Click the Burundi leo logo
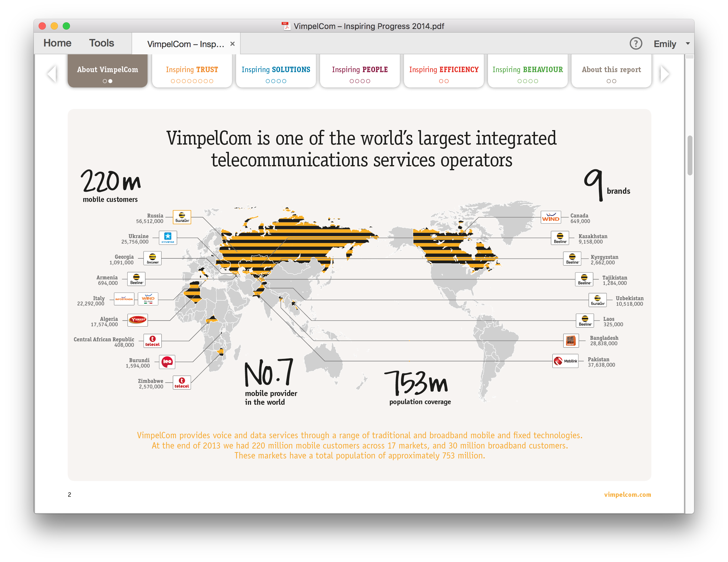The width and height of the screenshot is (728, 562). click(167, 362)
